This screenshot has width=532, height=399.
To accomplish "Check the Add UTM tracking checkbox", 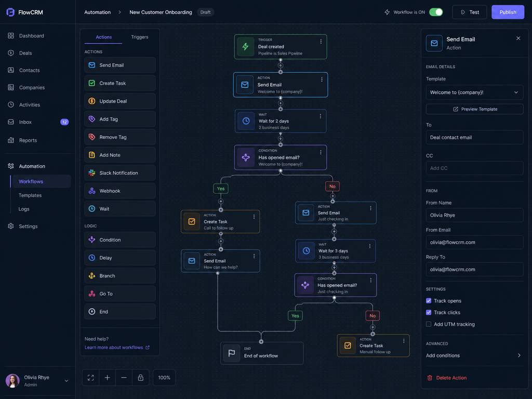I will pos(429,324).
